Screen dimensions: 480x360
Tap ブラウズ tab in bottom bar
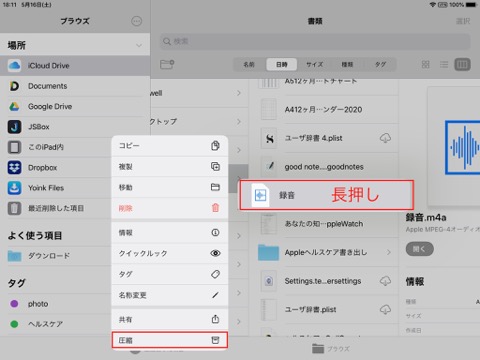331,349
